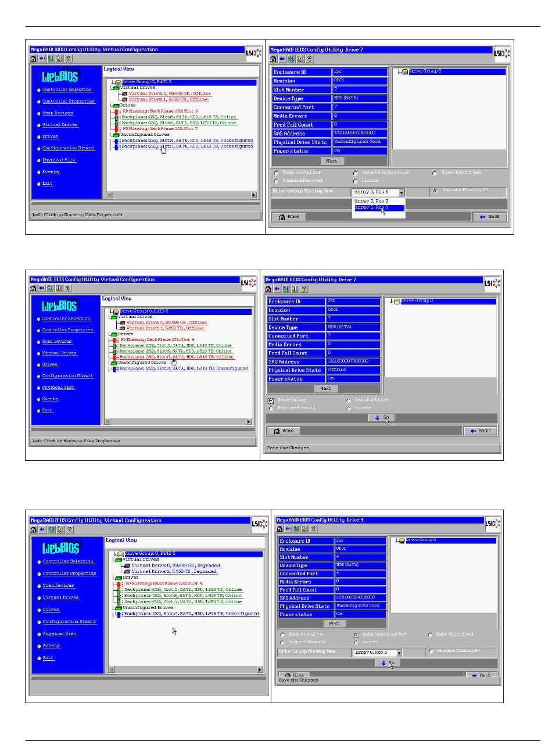Click Go button in Drive 7 Offline window
552x756 pixels.
pos(382,418)
